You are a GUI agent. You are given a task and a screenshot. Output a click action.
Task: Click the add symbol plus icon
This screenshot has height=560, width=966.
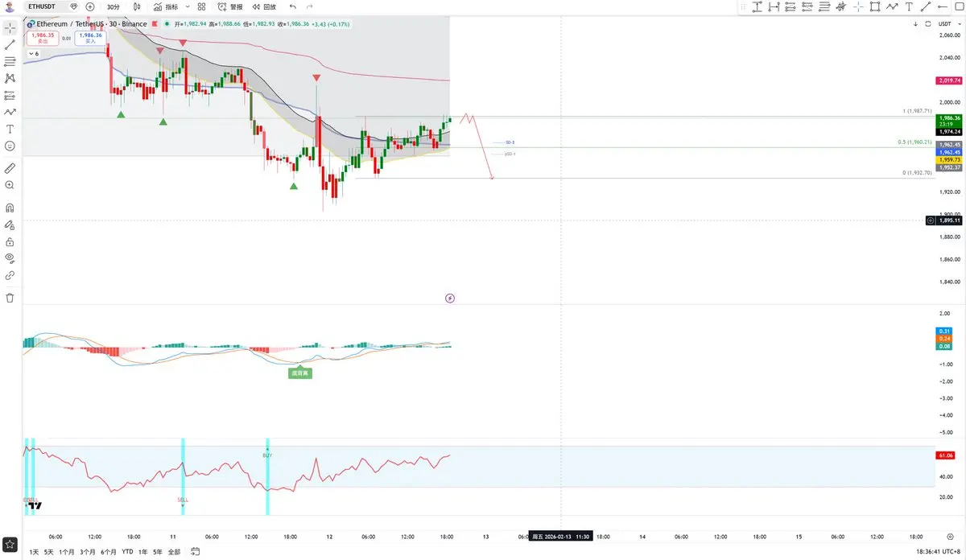[x=89, y=6]
